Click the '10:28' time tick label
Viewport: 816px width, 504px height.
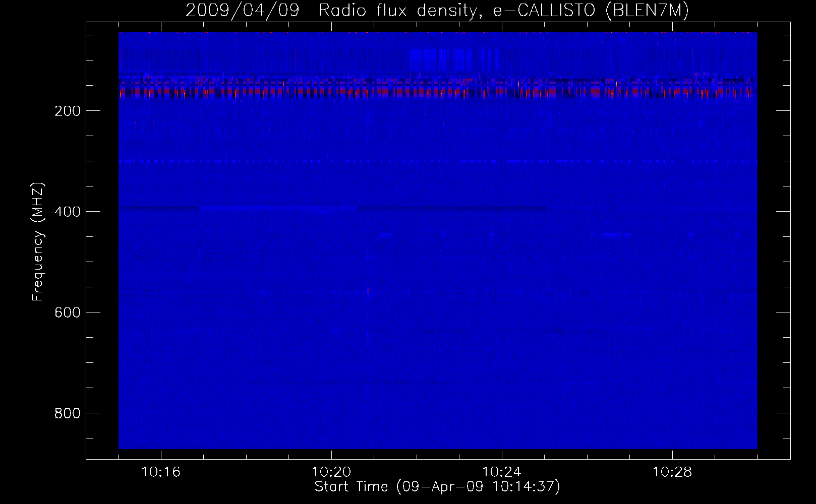(x=672, y=472)
